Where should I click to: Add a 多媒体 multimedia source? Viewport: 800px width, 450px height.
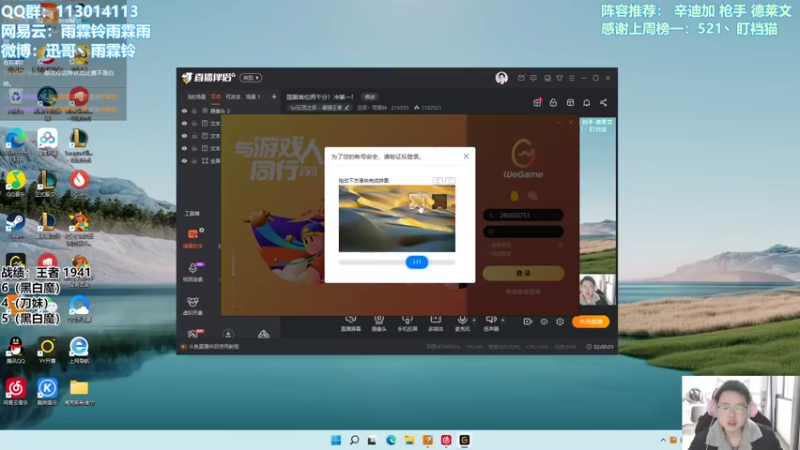(x=435, y=323)
